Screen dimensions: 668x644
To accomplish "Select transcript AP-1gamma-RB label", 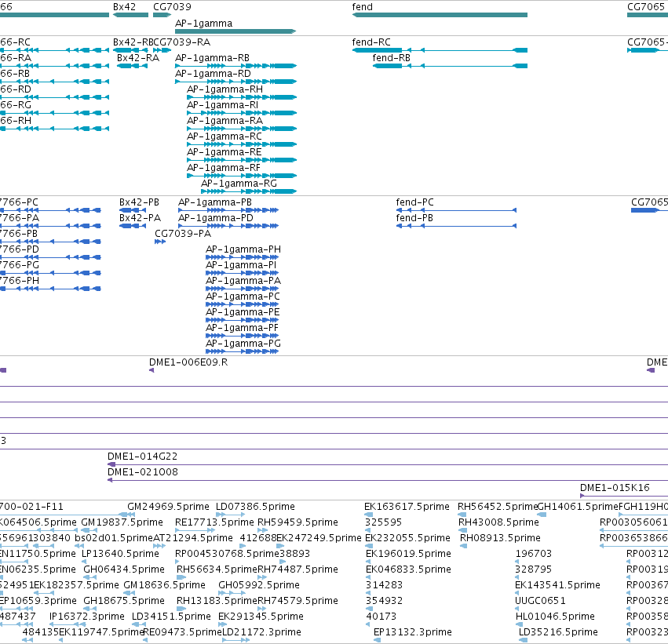I will 212,58.
